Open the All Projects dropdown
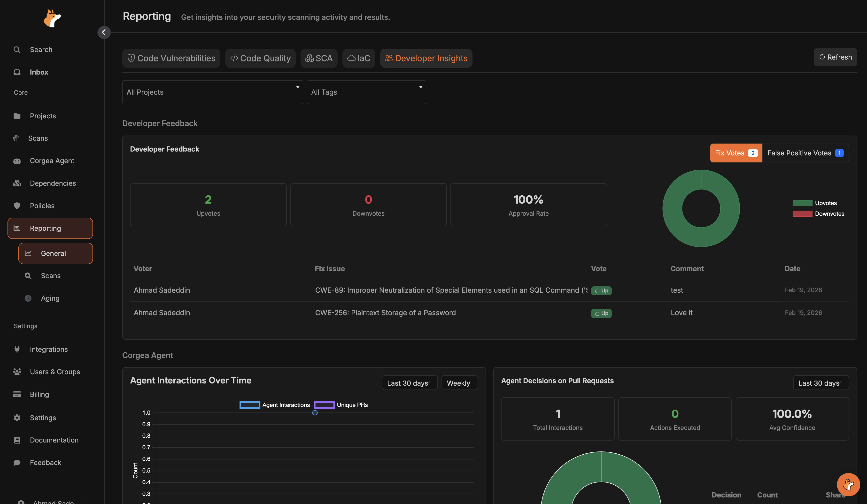 [212, 92]
